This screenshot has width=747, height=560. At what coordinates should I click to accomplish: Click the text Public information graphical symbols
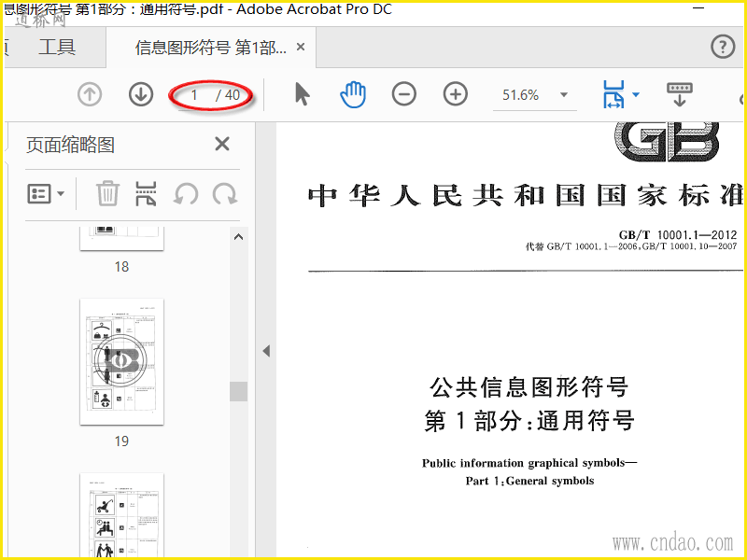tap(529, 463)
